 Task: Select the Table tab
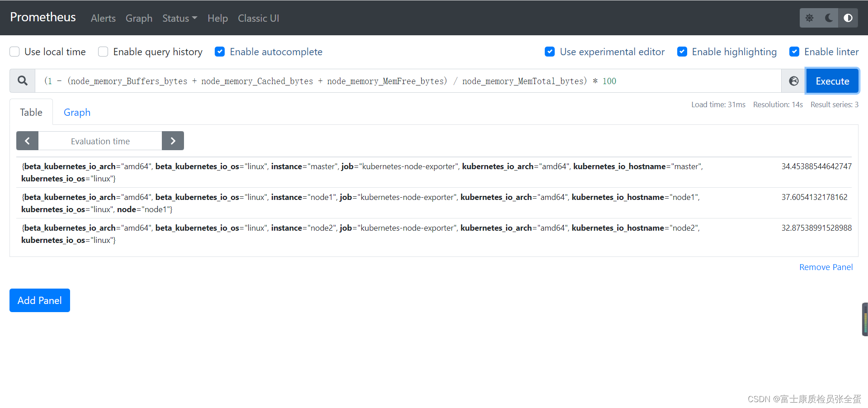pos(31,112)
